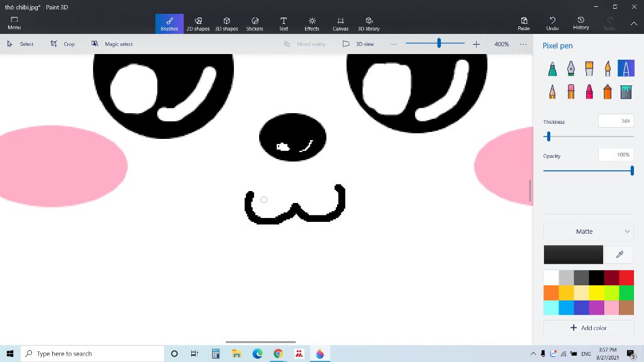Open the Effects tab
The height and width of the screenshot is (362, 644).
(312, 24)
